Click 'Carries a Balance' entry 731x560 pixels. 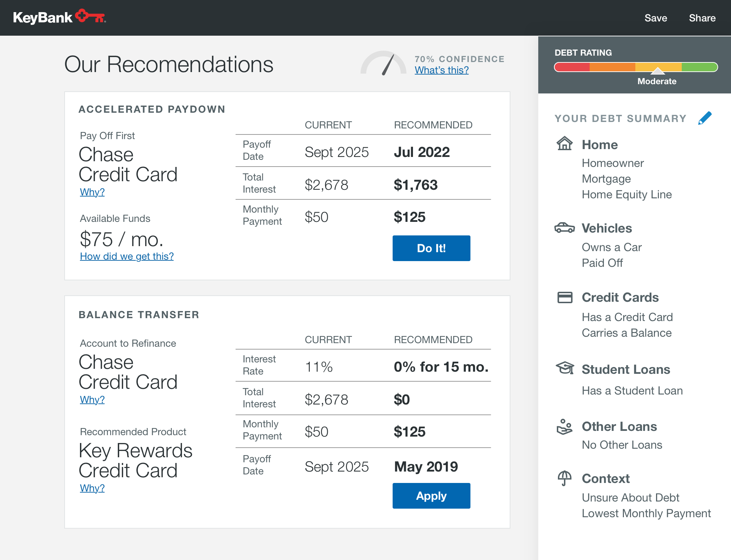[627, 333]
